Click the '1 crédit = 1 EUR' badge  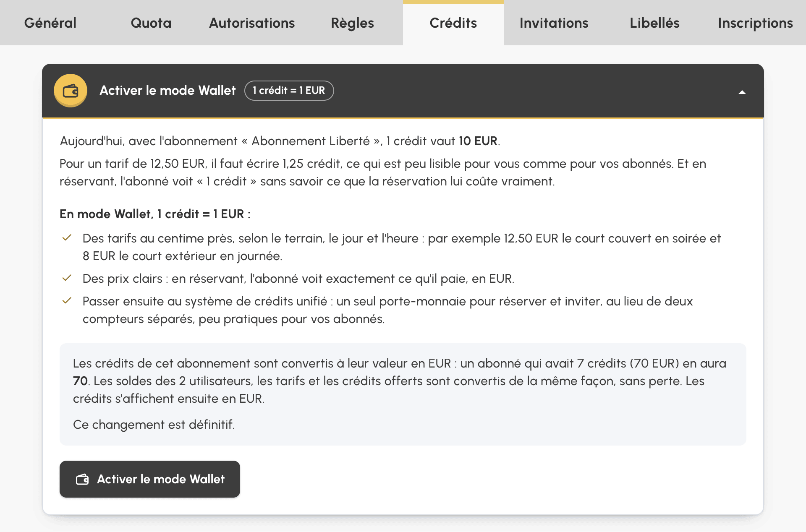point(289,91)
